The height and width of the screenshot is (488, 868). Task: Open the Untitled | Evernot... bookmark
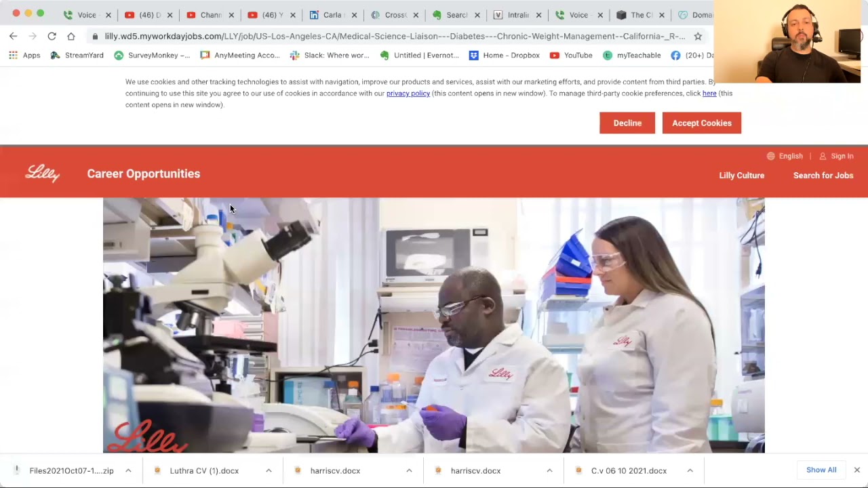coord(420,55)
